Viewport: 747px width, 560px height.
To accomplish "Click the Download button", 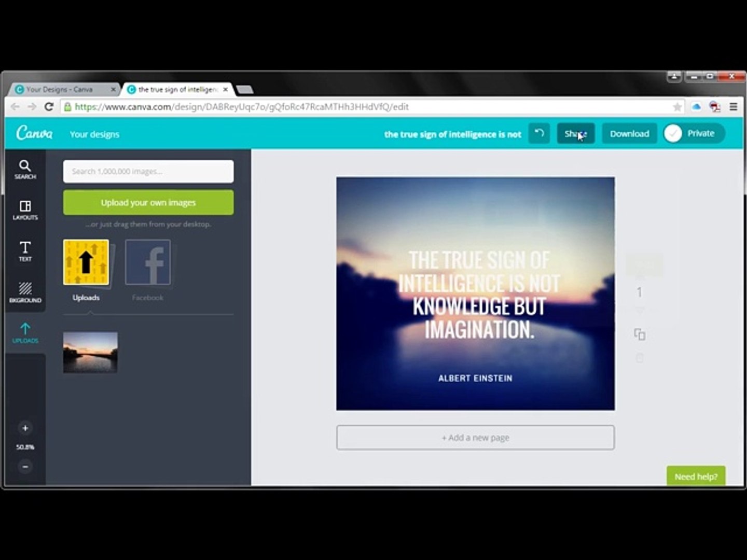I will coord(629,134).
